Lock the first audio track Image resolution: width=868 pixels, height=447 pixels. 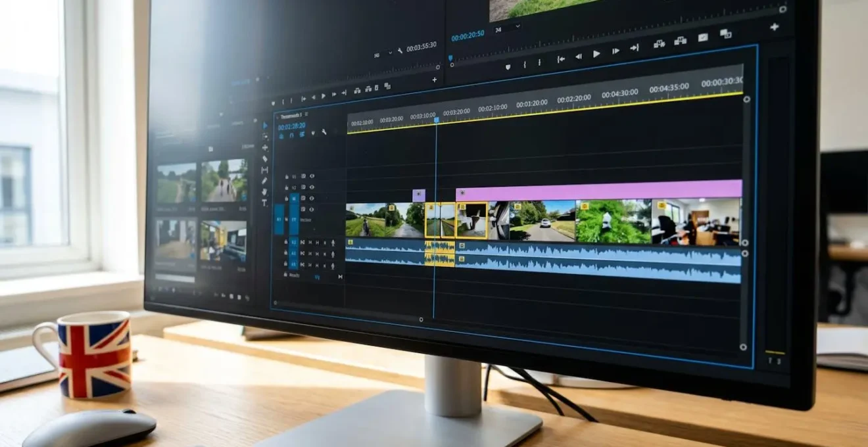tap(286, 241)
